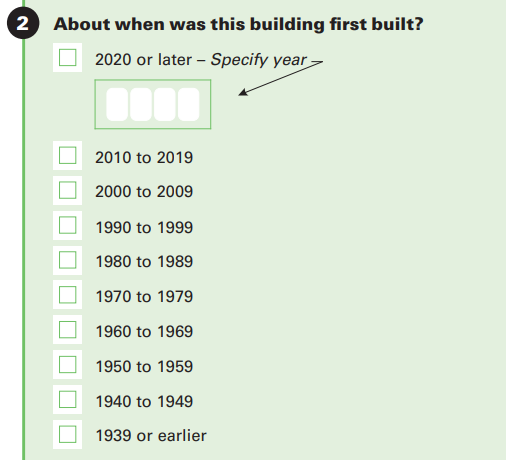This screenshot has width=506, height=460.
Task: Click the last digit box of year field
Action: [x=189, y=104]
